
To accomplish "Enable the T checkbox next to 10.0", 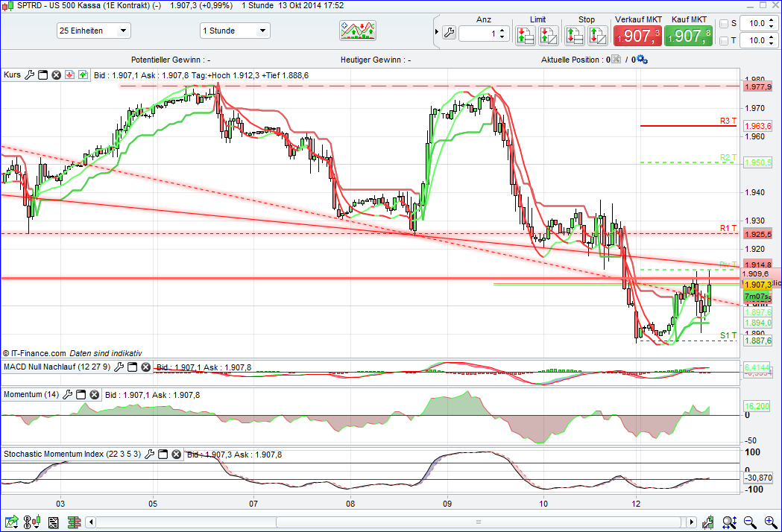I will point(723,41).
